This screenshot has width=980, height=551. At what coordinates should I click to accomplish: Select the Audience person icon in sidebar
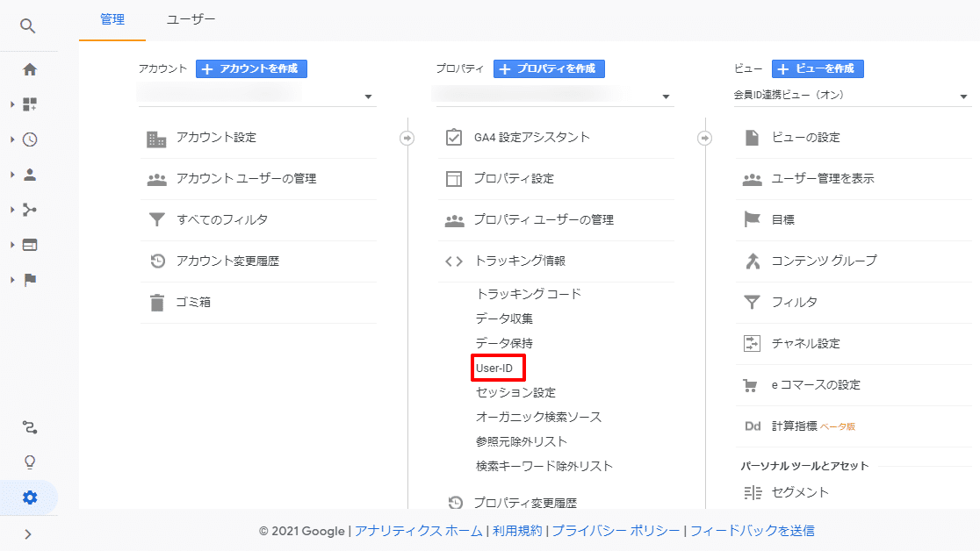(29, 174)
